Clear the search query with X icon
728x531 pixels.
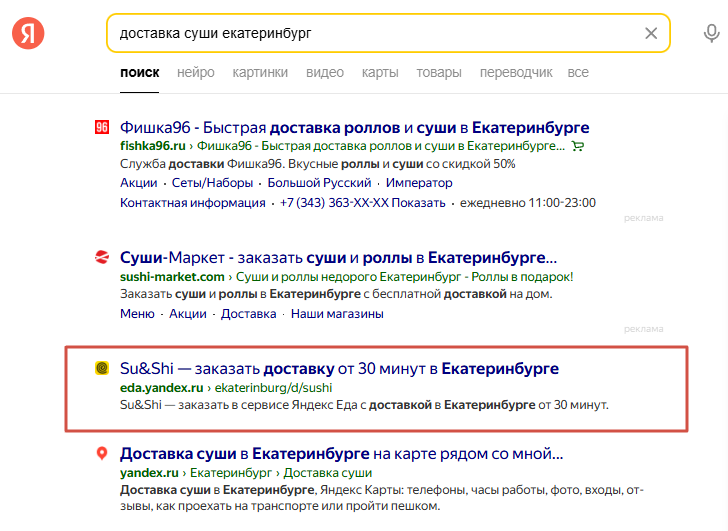[651, 33]
